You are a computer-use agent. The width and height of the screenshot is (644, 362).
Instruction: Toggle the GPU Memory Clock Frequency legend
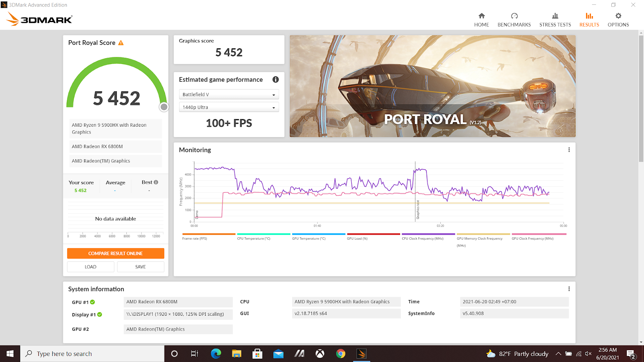(x=483, y=240)
